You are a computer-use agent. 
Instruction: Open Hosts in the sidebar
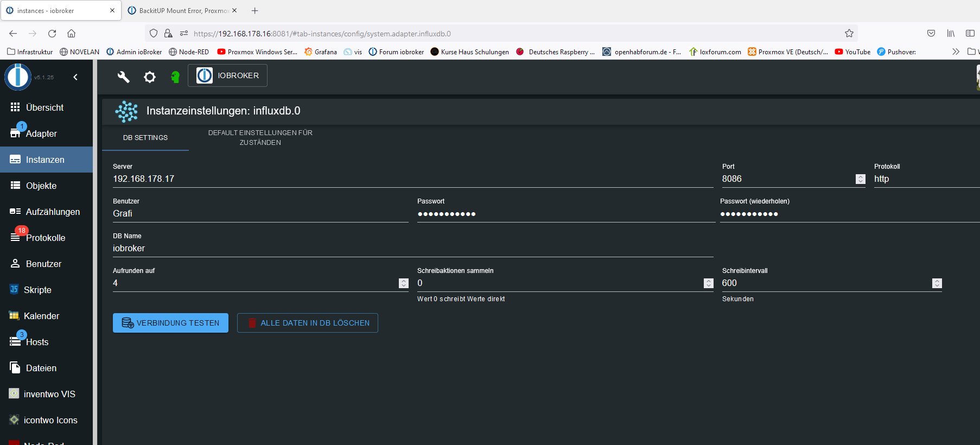click(x=47, y=342)
